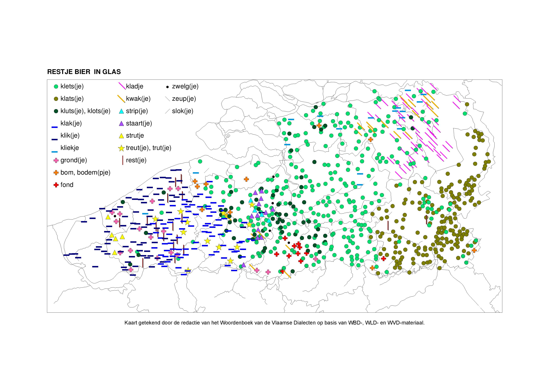
Task: Click the legend label grond(je)
Action: click(x=74, y=160)
